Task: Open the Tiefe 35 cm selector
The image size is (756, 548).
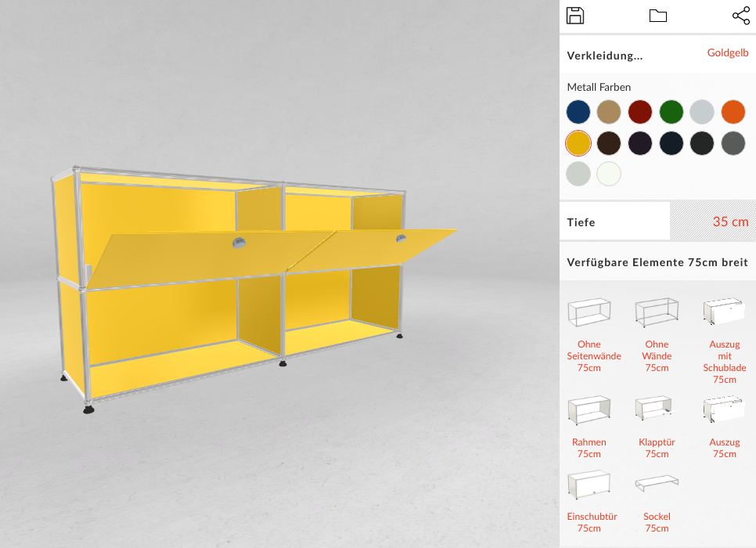Action: point(657,222)
